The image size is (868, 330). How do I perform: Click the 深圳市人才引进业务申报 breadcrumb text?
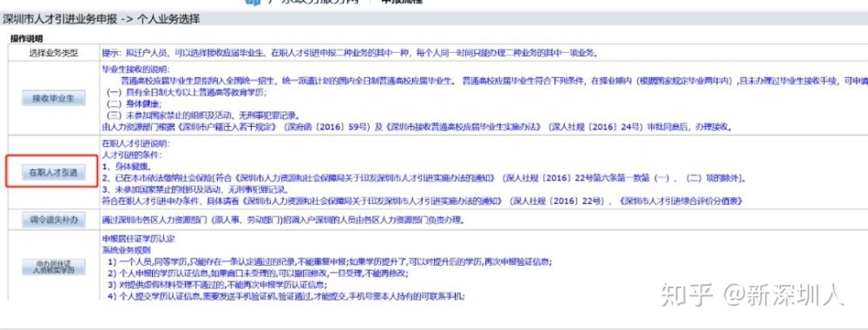[60, 19]
